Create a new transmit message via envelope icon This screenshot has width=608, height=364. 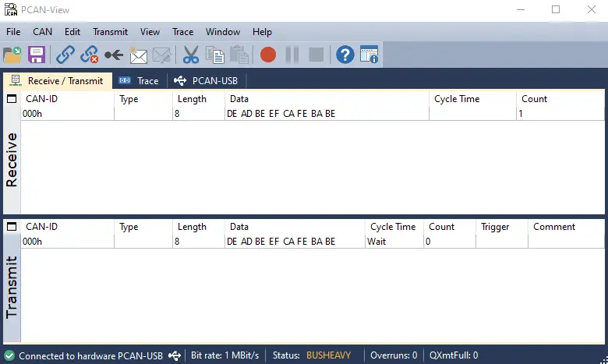click(138, 55)
